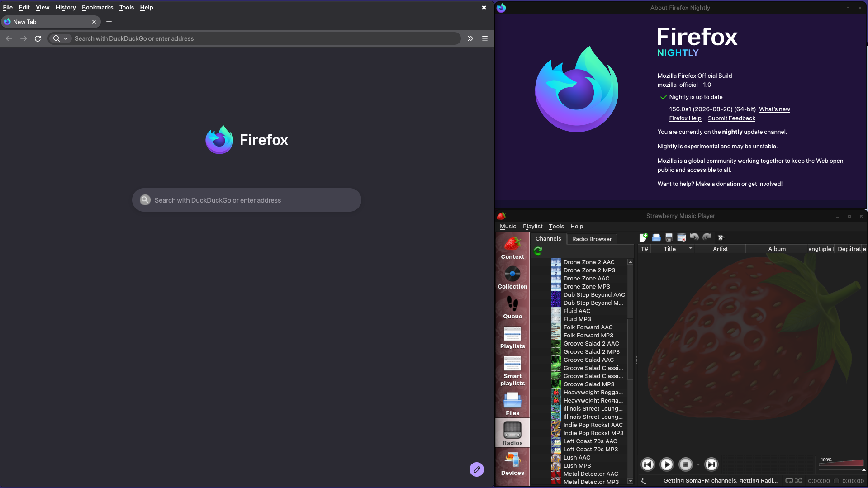This screenshot has height=488, width=868.
Task: Click the get involved! link
Action: 765,184
